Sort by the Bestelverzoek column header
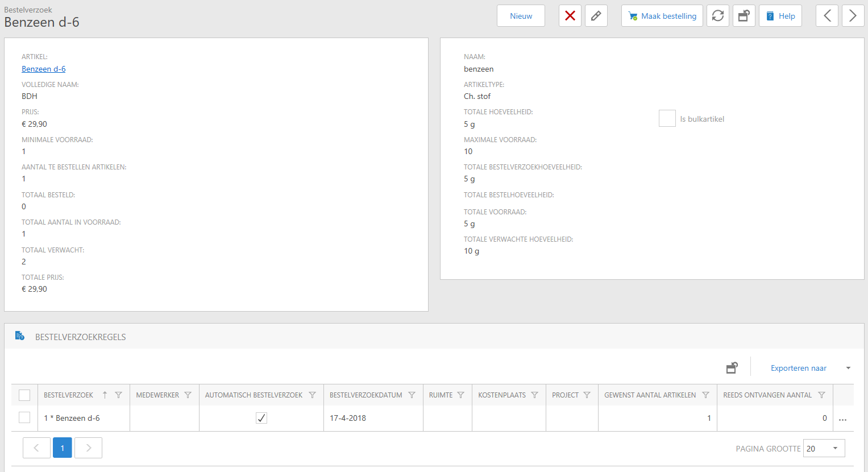 pos(69,395)
